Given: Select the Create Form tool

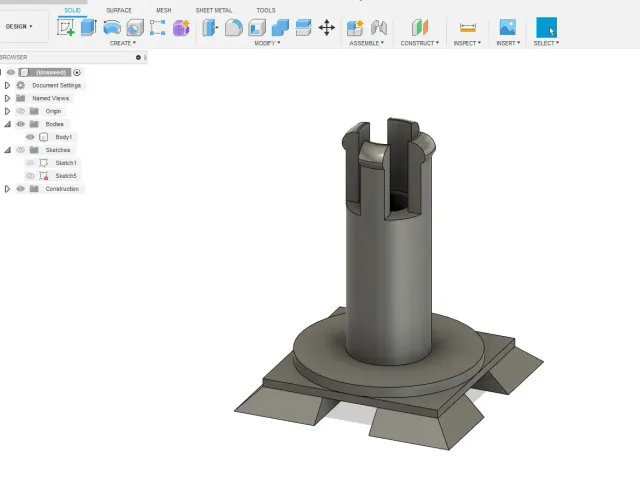Looking at the screenshot, I should pyautogui.click(x=181, y=28).
